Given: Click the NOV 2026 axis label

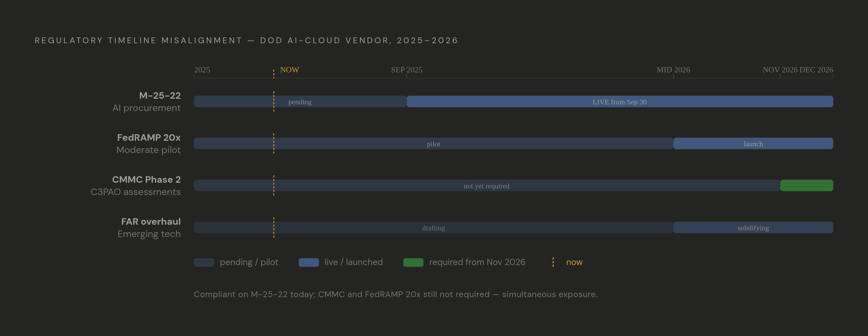Looking at the screenshot, I should pyautogui.click(x=780, y=70).
